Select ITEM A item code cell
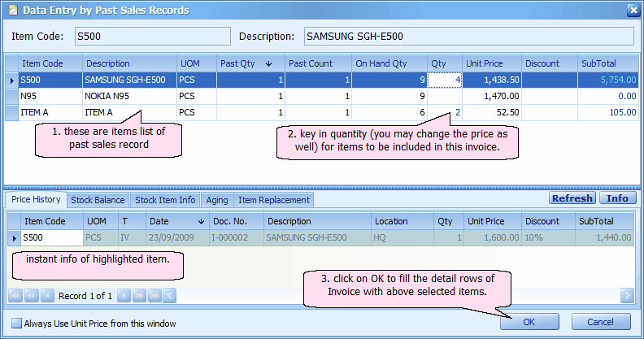The height and width of the screenshot is (339, 644). pos(50,112)
